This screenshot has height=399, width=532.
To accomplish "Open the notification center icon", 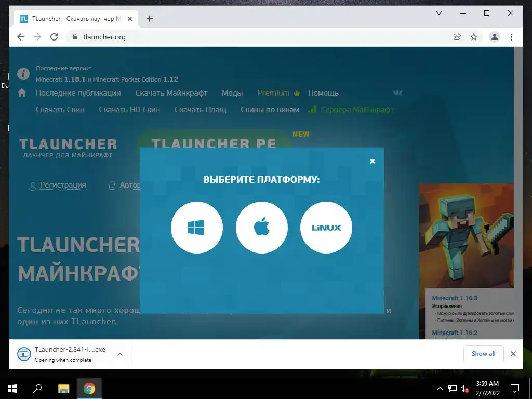I will click(515, 389).
